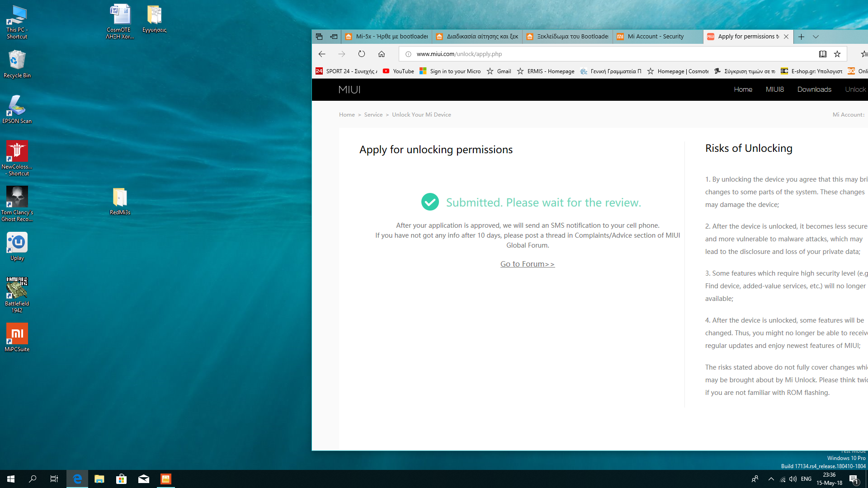Expand the tab previews chevron
This screenshot has width=868, height=488.
pyautogui.click(x=816, y=37)
